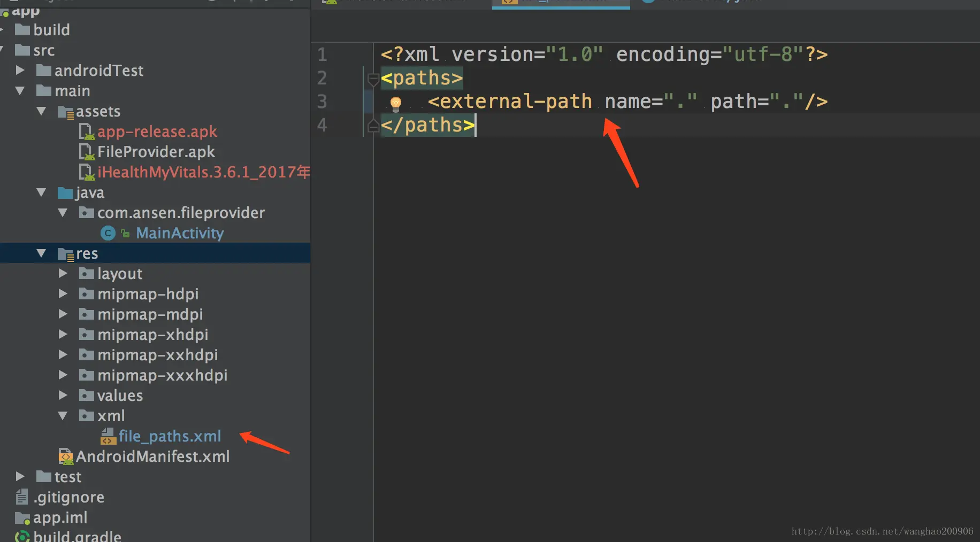Click the com.ansen.fileprovider package icon
Screen dimensions: 980x542
(86, 213)
